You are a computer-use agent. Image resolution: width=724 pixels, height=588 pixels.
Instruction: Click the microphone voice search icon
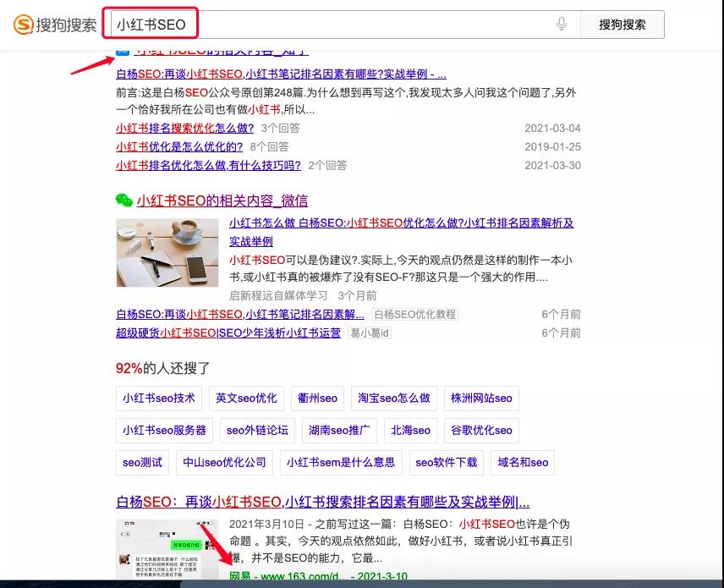[x=562, y=25]
